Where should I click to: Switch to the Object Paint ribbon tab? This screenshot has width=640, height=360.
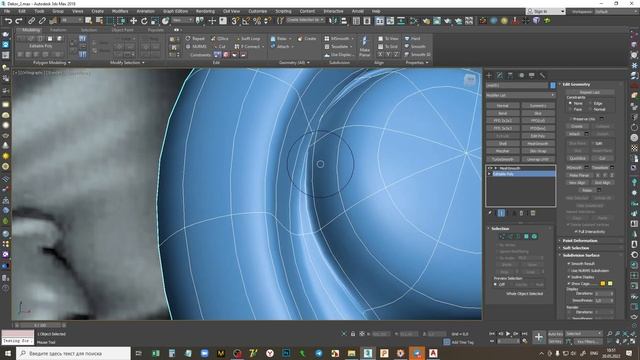point(122,30)
